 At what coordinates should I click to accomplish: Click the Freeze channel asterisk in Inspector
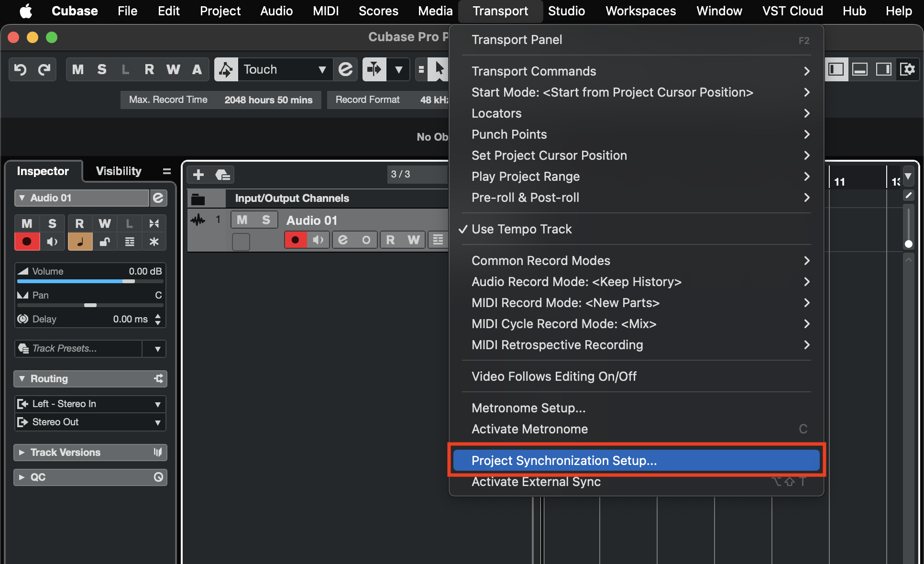154,242
